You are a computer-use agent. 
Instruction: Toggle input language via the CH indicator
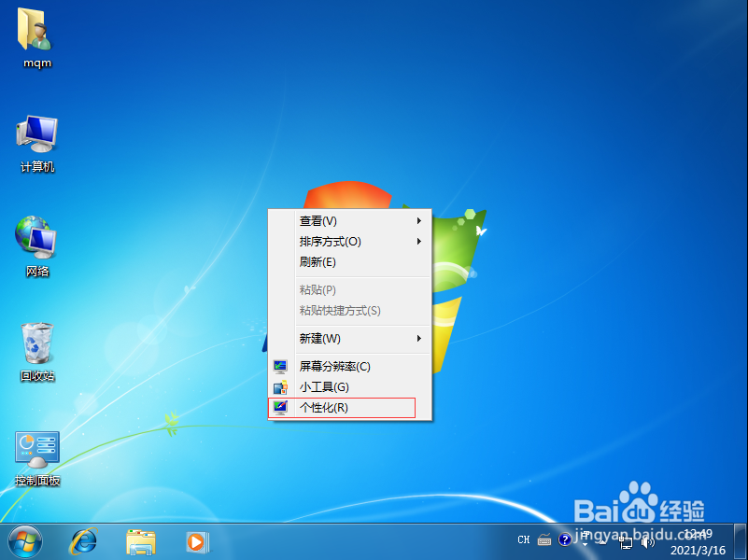[523, 539]
